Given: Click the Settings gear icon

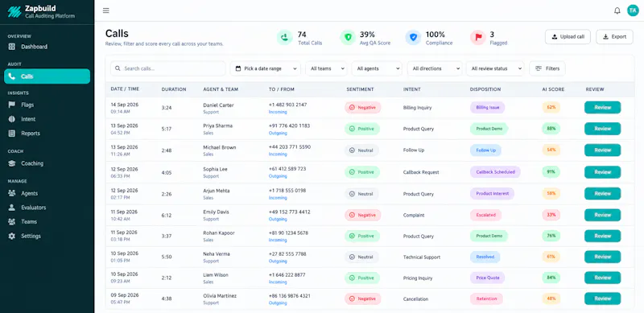Looking at the screenshot, I should [12, 237].
